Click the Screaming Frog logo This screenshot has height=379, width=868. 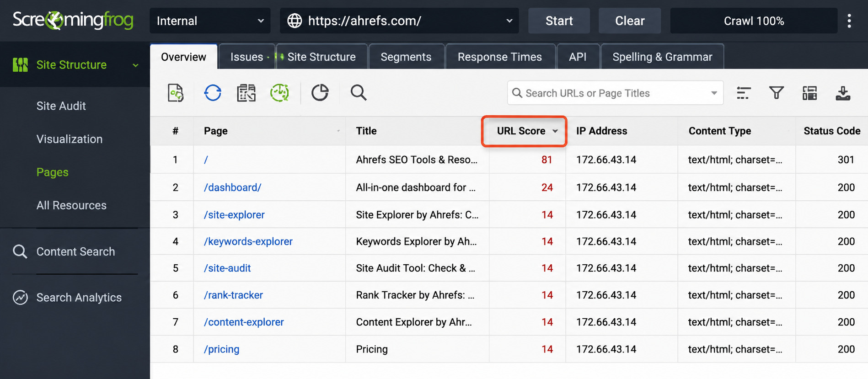[73, 20]
